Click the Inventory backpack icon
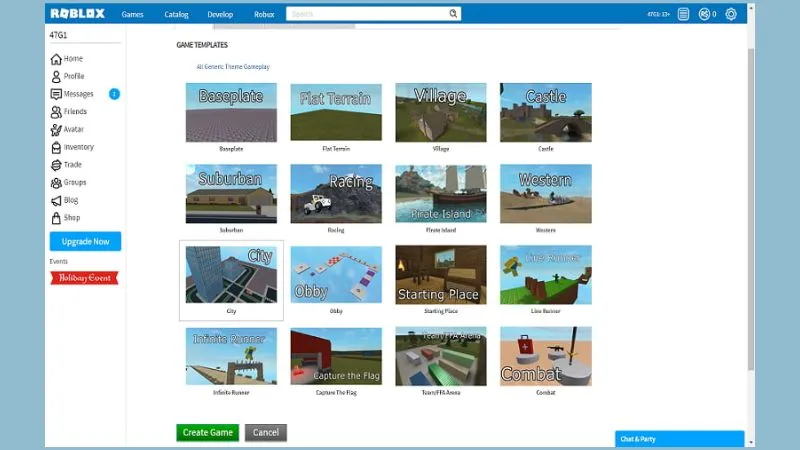The height and width of the screenshot is (450, 800). [x=56, y=147]
